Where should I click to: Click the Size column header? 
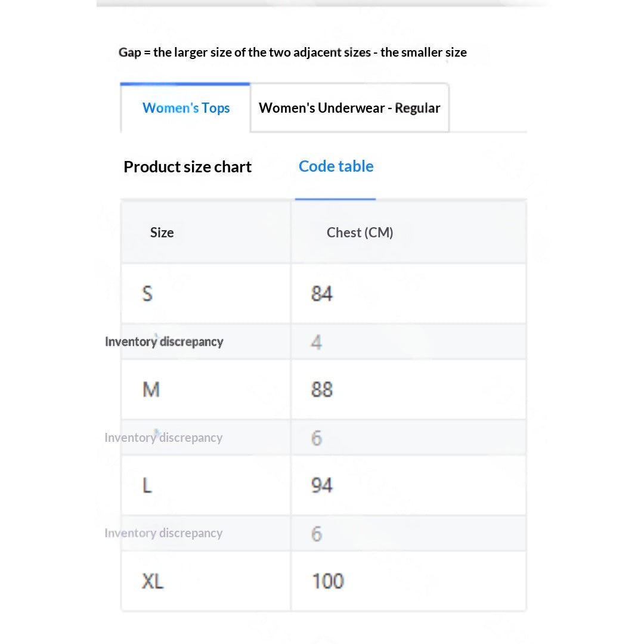click(162, 233)
